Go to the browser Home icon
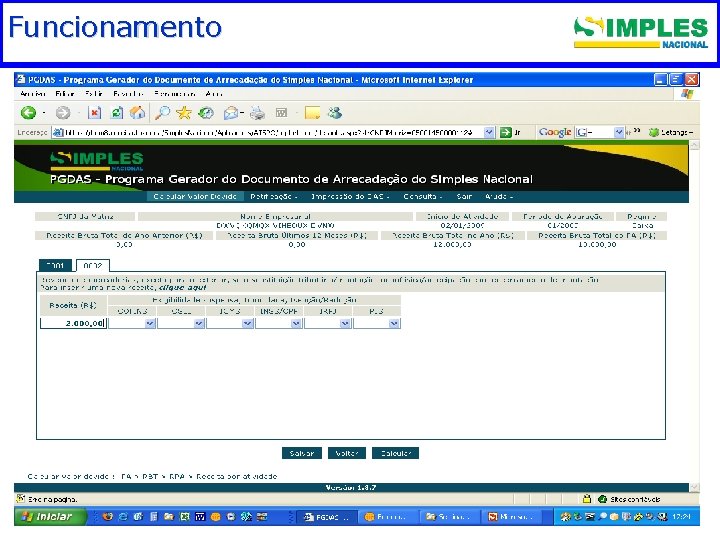Screen dimensions: 720x540 [137, 112]
